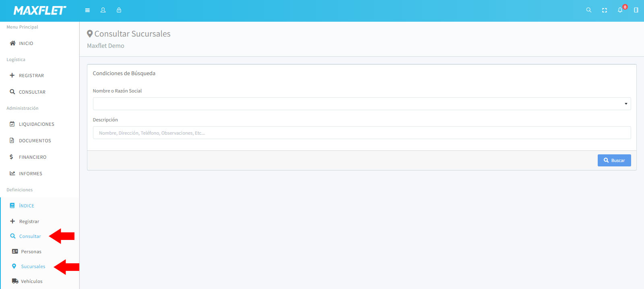Toggle the hamburger sidebar menu icon
The height and width of the screenshot is (289, 644).
pyautogui.click(x=87, y=10)
